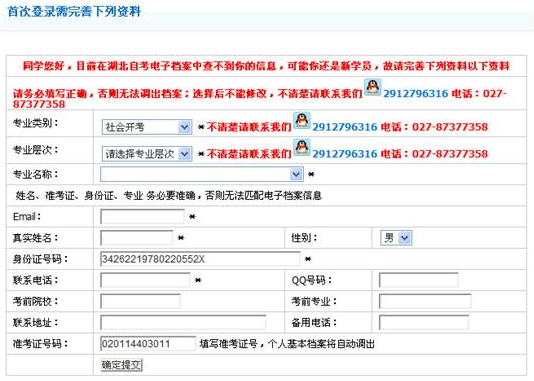Click the hint 填写准考证号，个人基本档案将自动调出
The image size is (534, 381).
287,344
